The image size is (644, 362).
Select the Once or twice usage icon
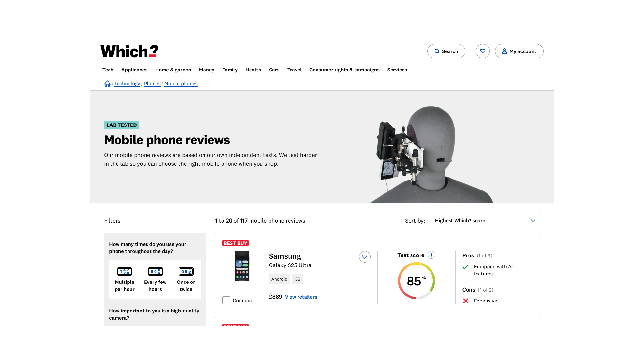click(186, 272)
